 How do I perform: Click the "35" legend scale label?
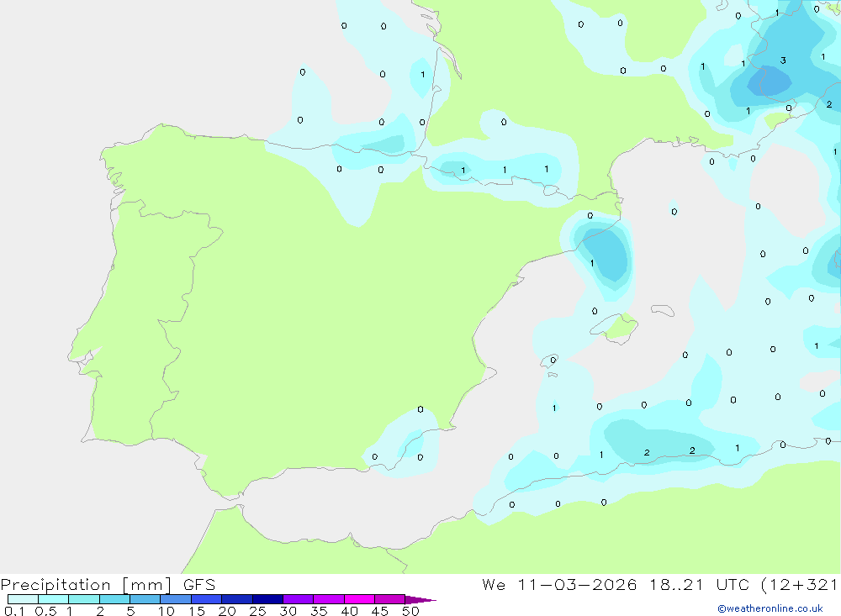point(319,611)
